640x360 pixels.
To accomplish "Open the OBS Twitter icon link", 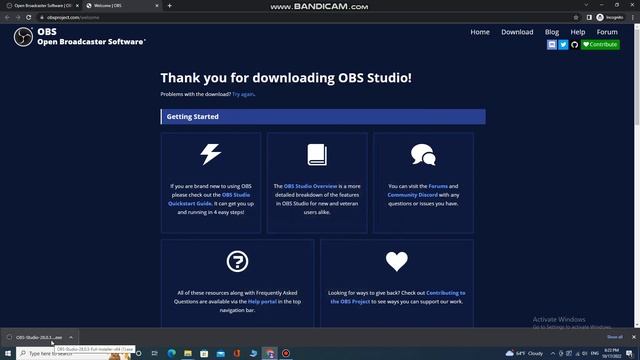I will pos(563,44).
